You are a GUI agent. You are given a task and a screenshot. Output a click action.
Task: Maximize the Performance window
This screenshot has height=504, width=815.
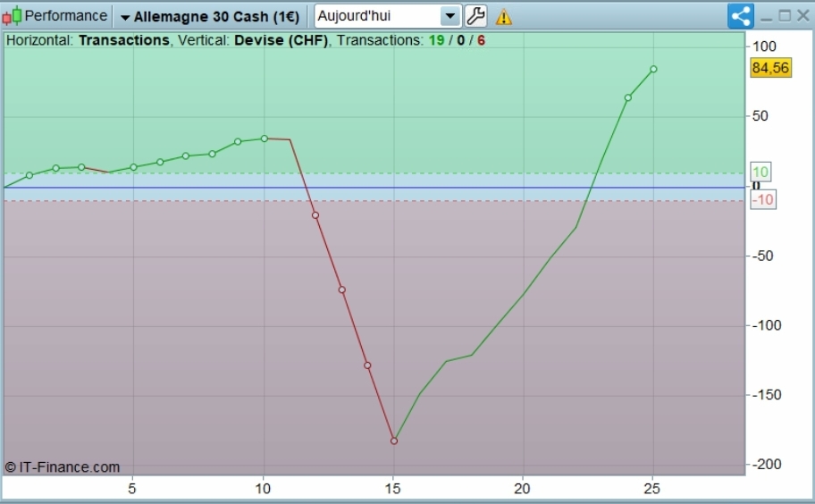click(785, 16)
